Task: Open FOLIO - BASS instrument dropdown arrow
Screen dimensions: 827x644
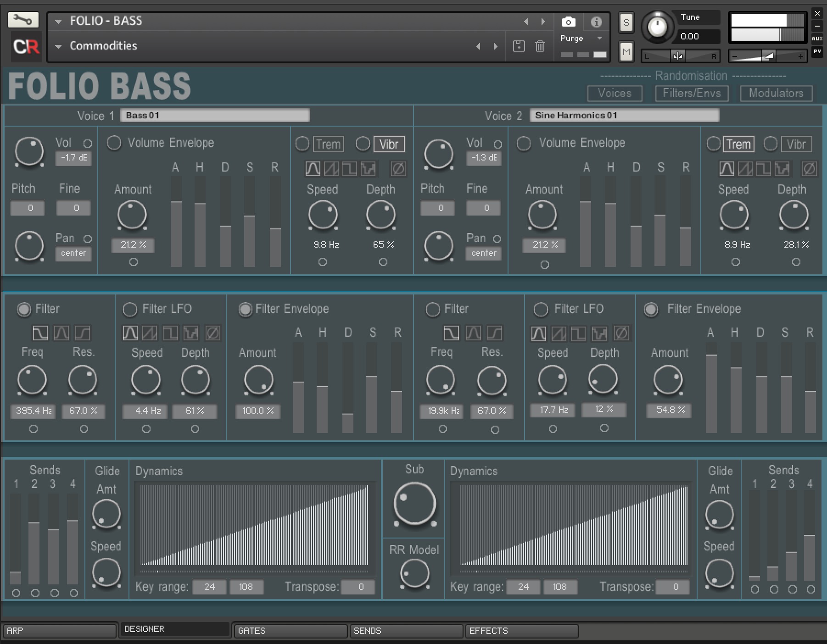Action: tap(58, 21)
